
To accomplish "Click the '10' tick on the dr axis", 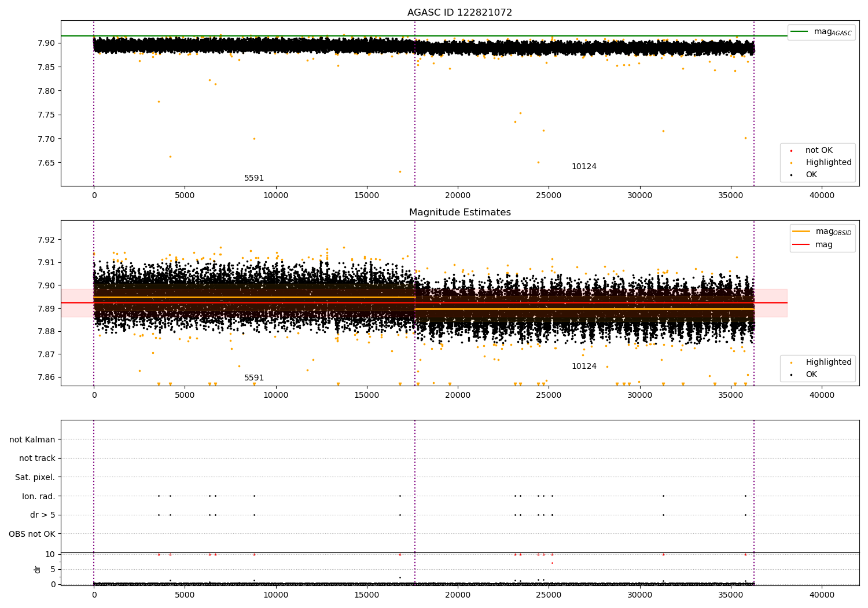I will point(51,554).
